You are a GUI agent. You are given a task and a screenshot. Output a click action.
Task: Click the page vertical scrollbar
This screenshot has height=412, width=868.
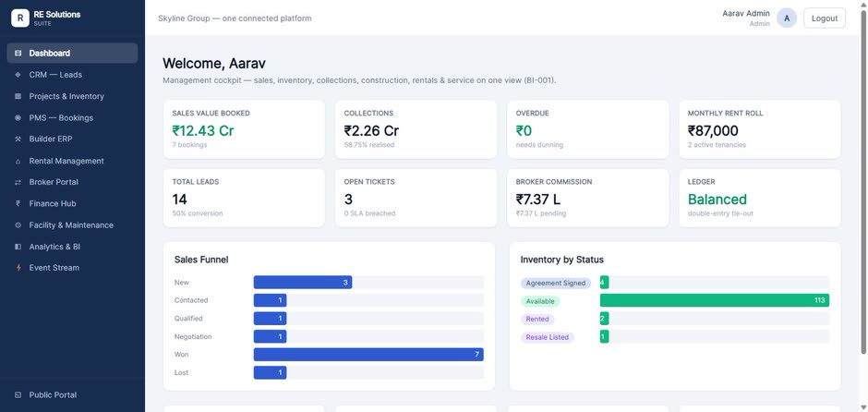click(x=863, y=180)
